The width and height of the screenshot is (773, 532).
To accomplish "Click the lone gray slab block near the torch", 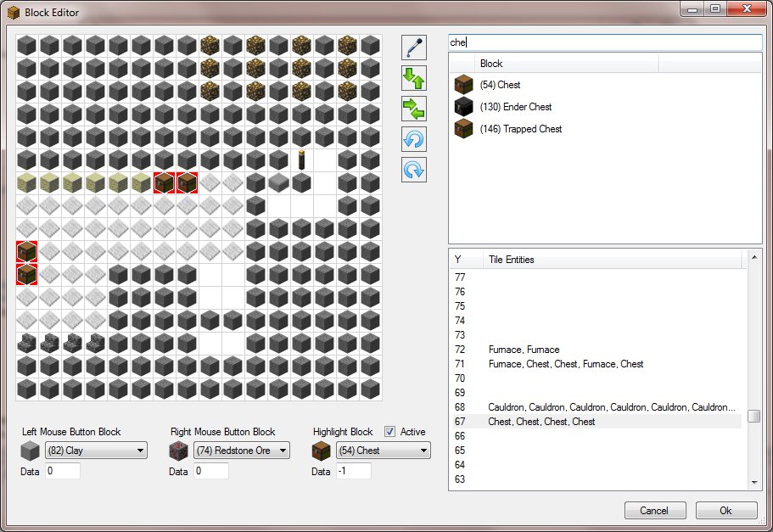I will click(x=278, y=183).
